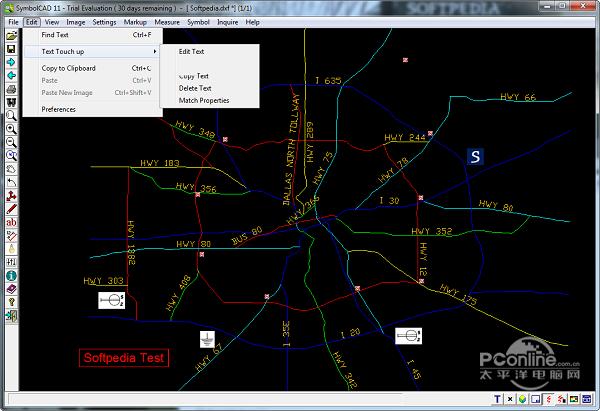This screenshot has height=411, width=600.
Task: Select Delete Text in submenu
Action: [210, 88]
